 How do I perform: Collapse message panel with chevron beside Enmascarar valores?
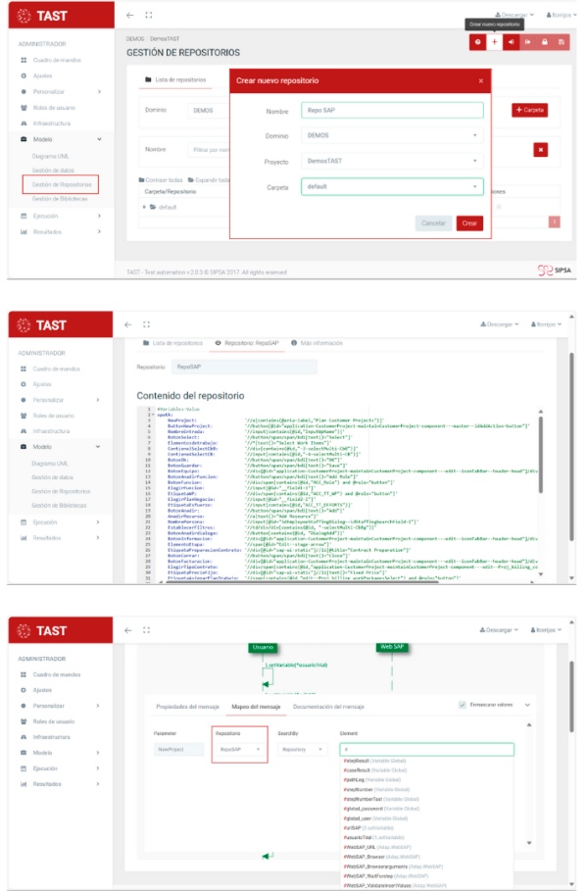pyautogui.click(x=527, y=705)
